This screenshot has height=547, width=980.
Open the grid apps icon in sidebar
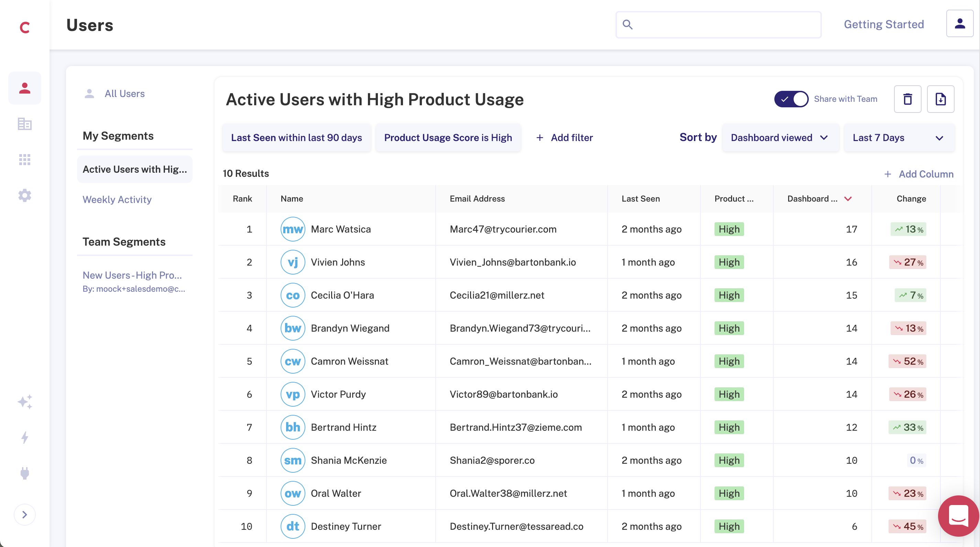25,160
